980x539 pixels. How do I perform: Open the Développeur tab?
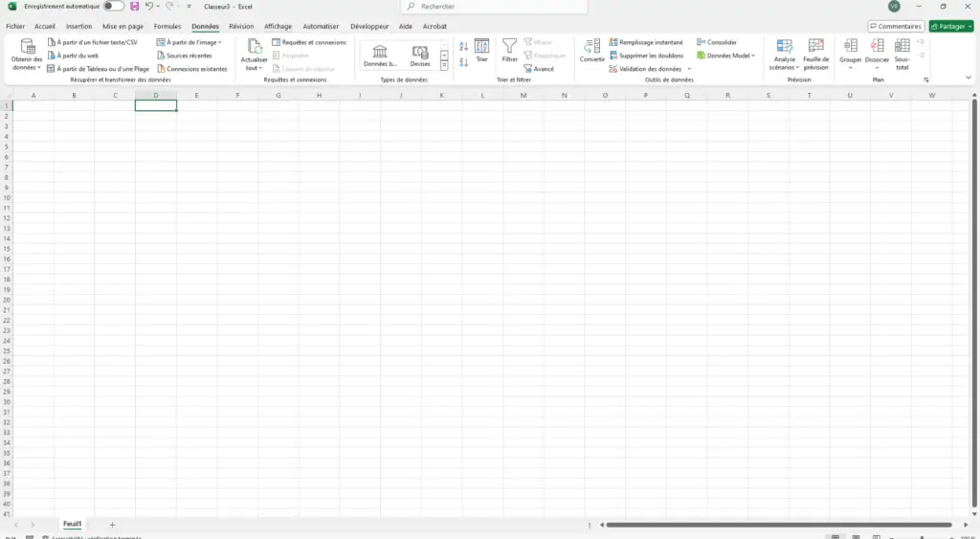(x=369, y=26)
